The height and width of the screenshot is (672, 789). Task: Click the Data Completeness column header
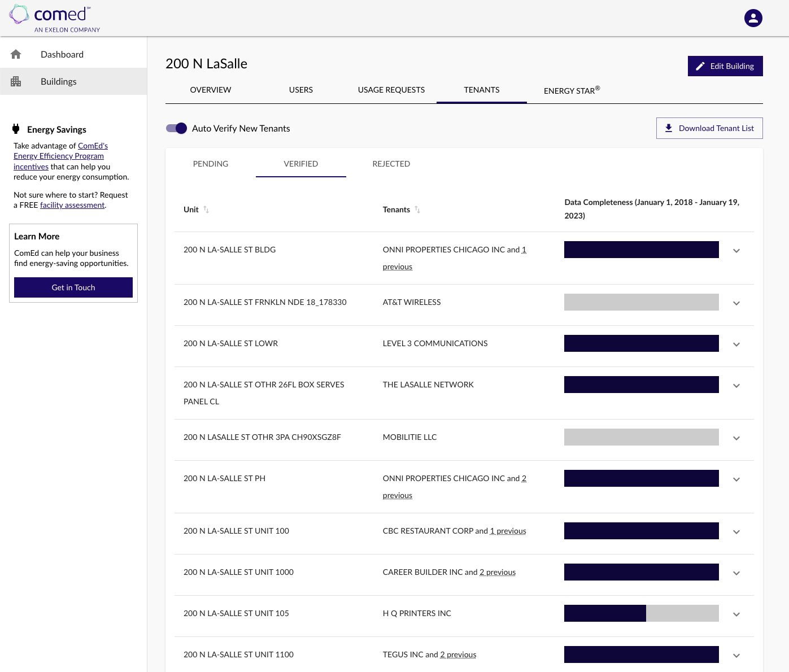tap(652, 209)
